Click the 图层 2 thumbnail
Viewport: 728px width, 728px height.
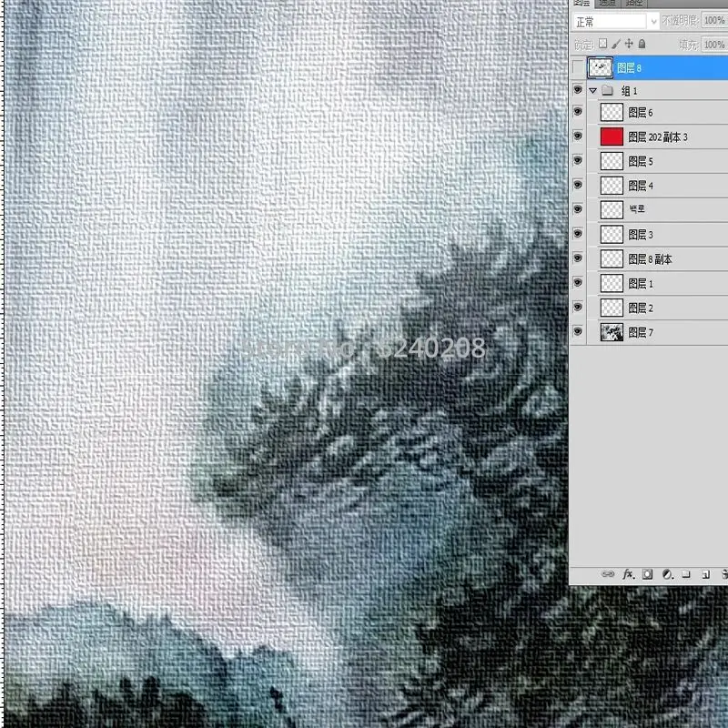click(x=612, y=308)
